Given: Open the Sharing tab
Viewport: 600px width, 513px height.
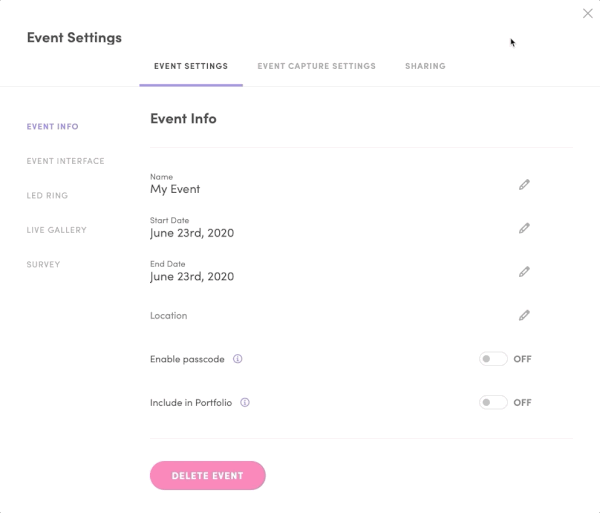Looking at the screenshot, I should point(425,66).
